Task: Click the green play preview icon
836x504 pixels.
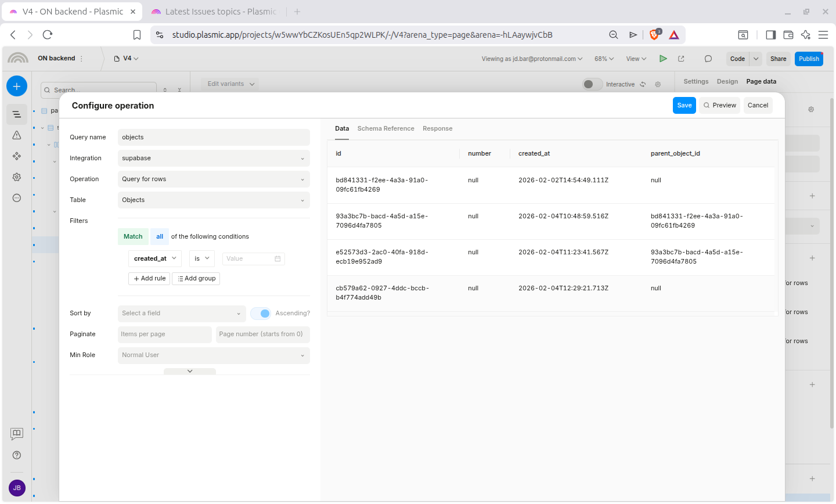Action: pyautogui.click(x=663, y=59)
